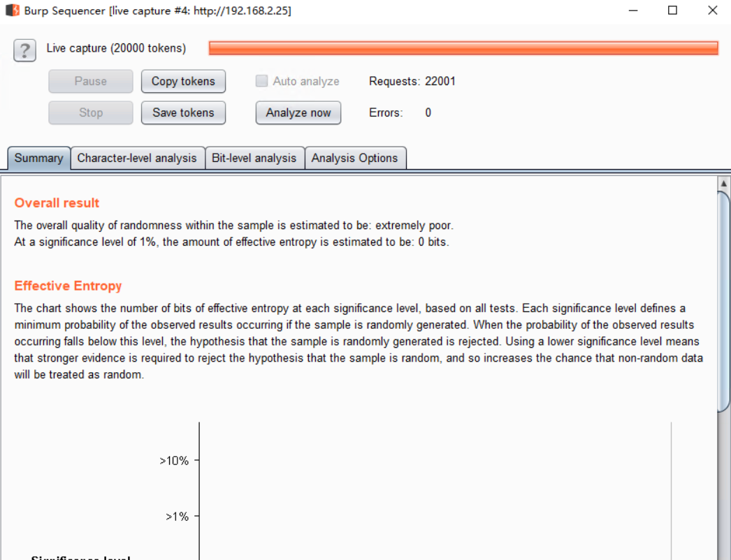Click the live capture progress bar
Screen dimensions: 731x560
(x=463, y=48)
